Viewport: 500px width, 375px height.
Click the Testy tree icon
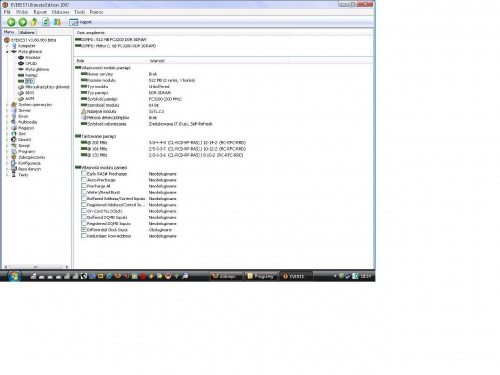(14, 175)
